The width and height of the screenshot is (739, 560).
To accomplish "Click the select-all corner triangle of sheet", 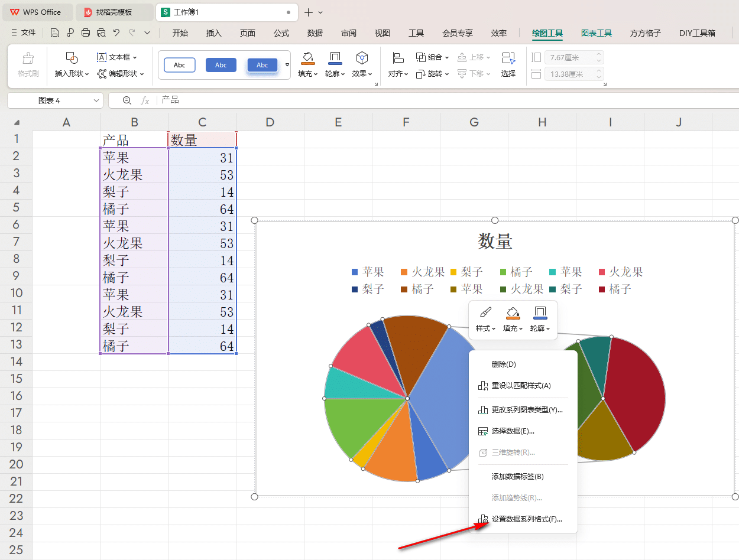I will pos(17,123).
